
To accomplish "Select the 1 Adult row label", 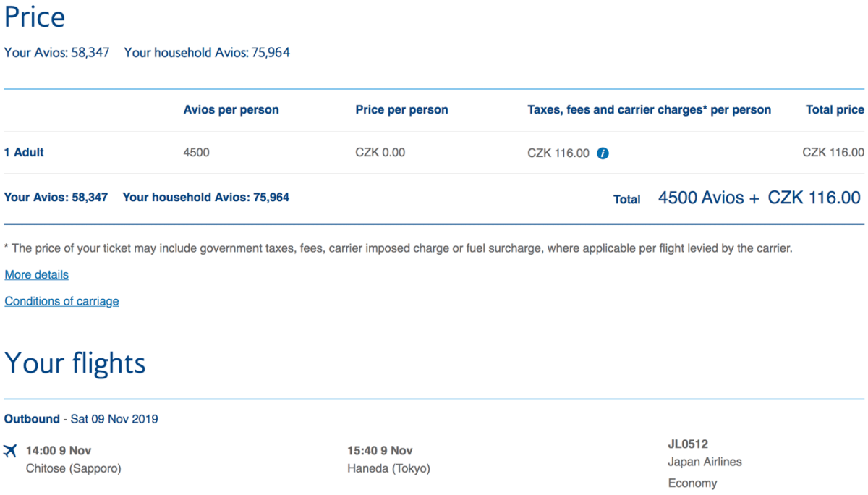I will 24,153.
